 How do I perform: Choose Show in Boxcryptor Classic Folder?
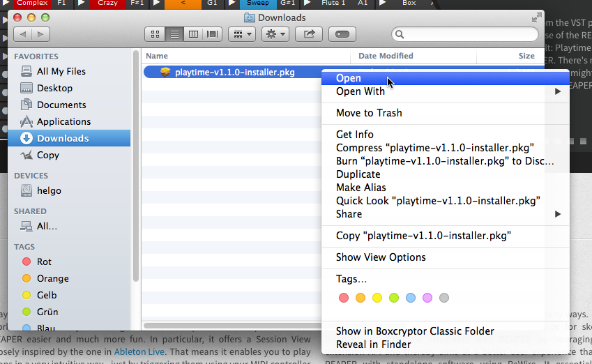[445, 331]
